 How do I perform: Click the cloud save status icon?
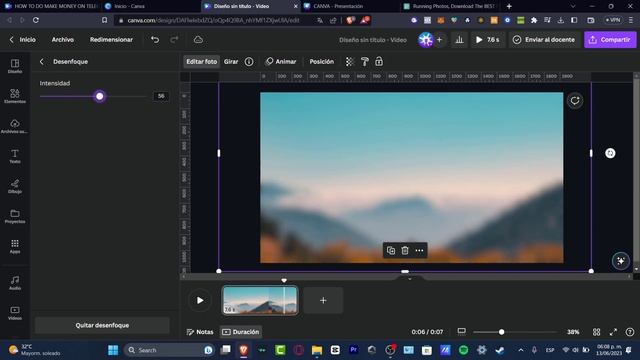[x=198, y=40]
